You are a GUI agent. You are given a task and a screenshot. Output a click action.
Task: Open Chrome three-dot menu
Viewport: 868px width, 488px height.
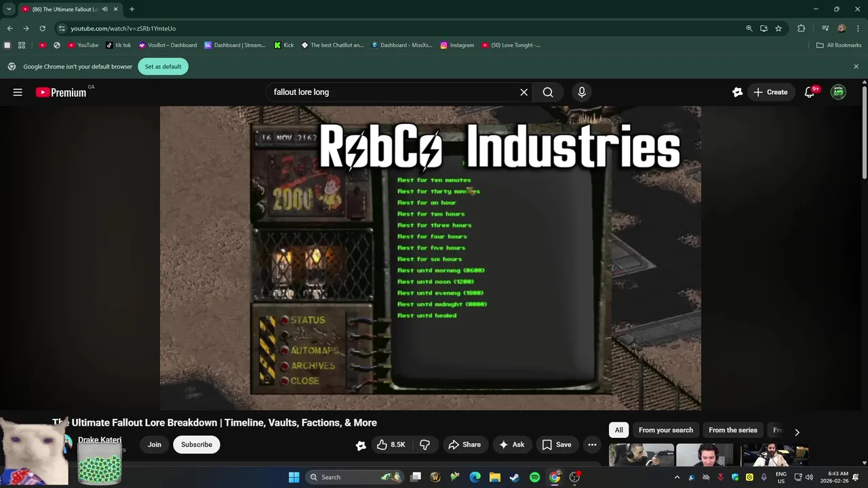(x=859, y=28)
